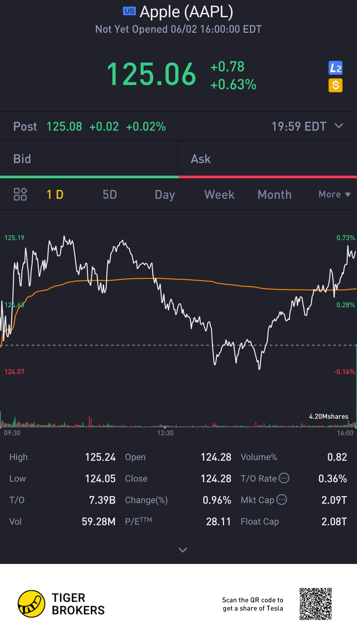Tap the Volume% value 0.82
The width and height of the screenshot is (357, 644).
click(337, 457)
